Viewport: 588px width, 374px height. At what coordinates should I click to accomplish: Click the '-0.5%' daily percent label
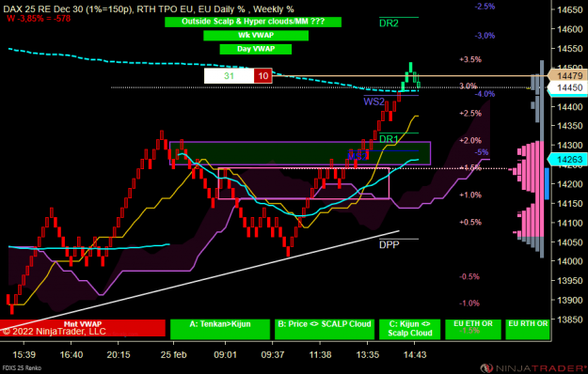pos(469,276)
